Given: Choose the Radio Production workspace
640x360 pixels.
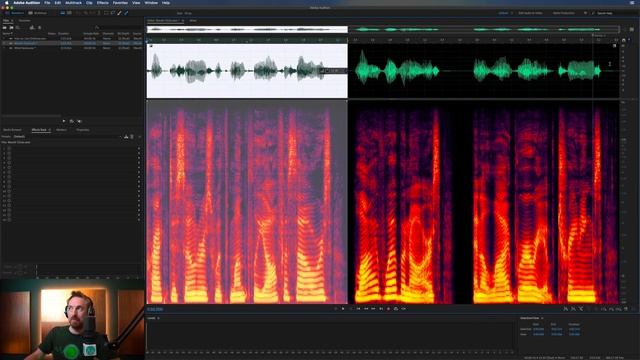Looking at the screenshot, I should click(x=564, y=13).
